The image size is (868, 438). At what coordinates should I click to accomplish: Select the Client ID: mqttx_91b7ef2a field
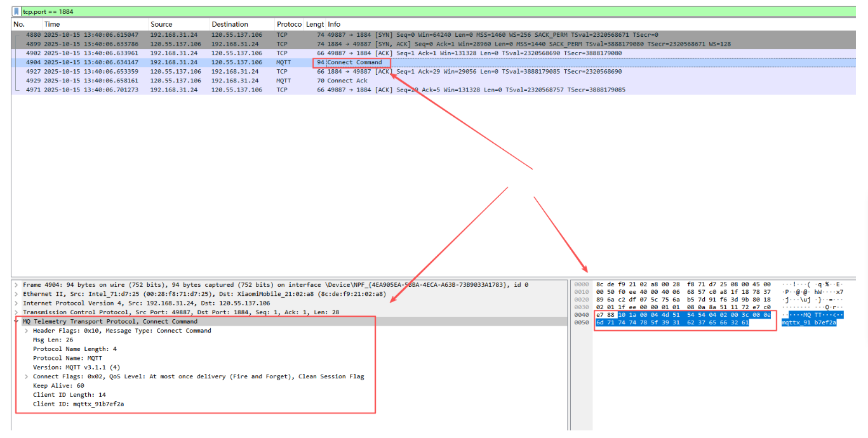79,404
